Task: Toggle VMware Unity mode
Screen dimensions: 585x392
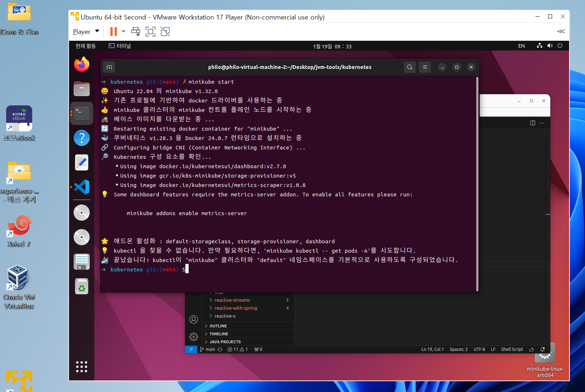Action: pos(165,32)
